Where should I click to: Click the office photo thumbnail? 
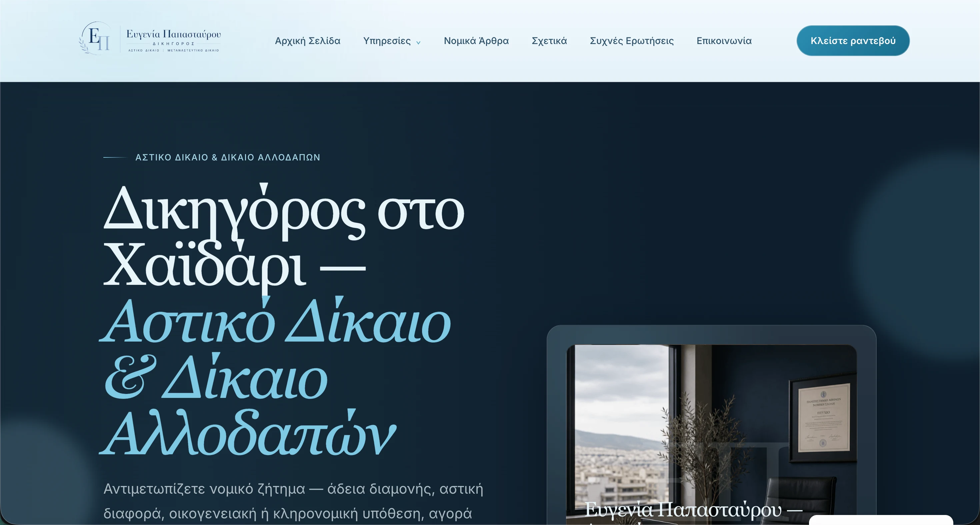point(711,434)
